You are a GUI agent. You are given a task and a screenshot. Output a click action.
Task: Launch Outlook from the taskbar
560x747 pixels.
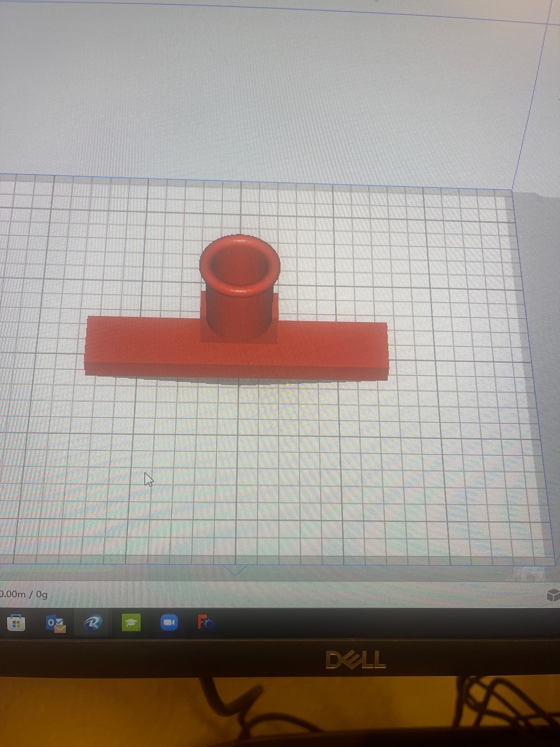pos(56,623)
